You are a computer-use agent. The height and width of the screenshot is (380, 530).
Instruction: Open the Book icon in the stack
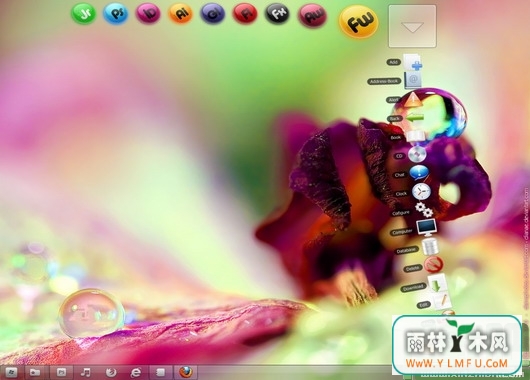pyautogui.click(x=415, y=136)
